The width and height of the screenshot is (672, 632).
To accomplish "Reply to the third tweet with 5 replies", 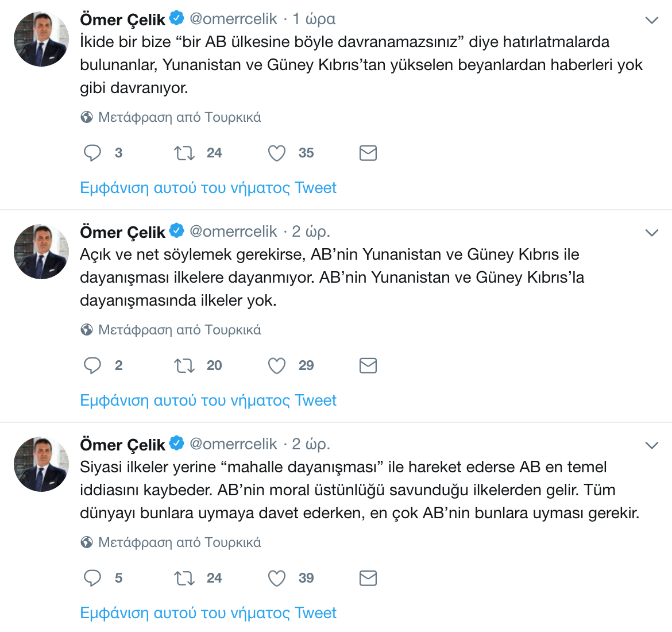I will pos(92,578).
